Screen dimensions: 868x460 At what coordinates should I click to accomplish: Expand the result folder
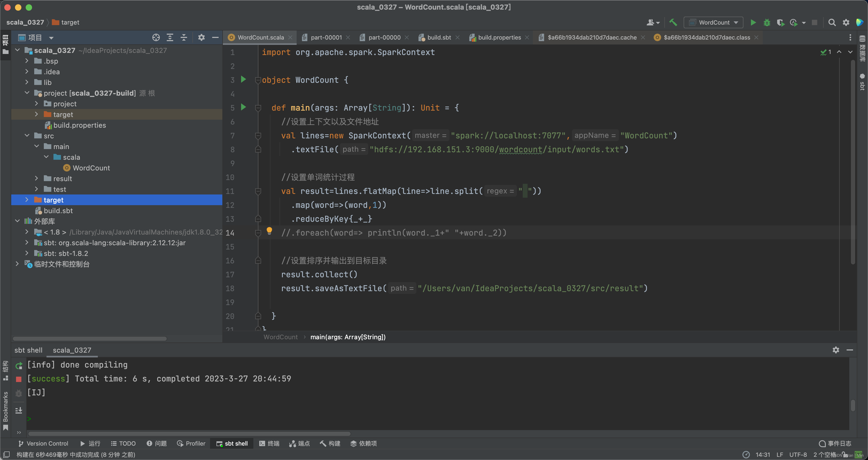pos(37,178)
